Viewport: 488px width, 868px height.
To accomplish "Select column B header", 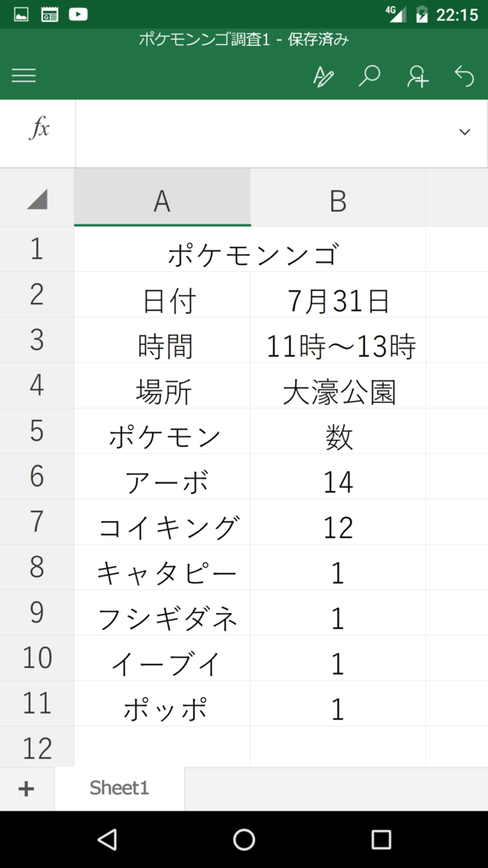I will tap(338, 198).
